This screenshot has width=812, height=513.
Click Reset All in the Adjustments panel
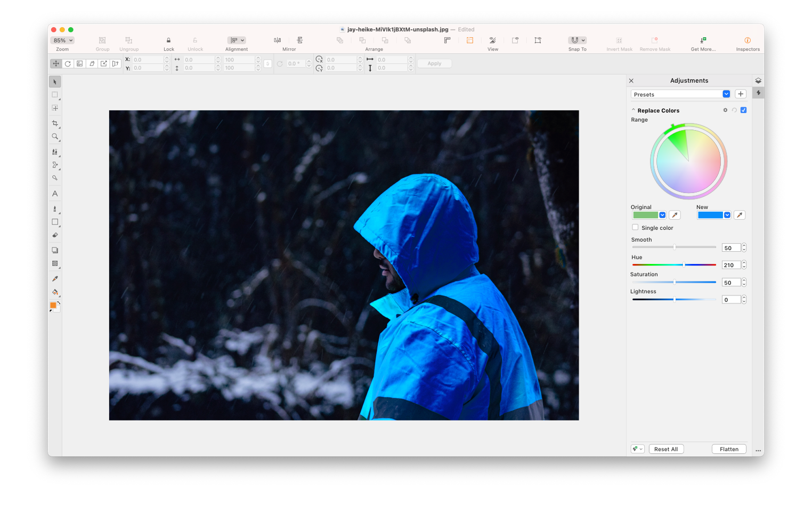click(x=666, y=448)
